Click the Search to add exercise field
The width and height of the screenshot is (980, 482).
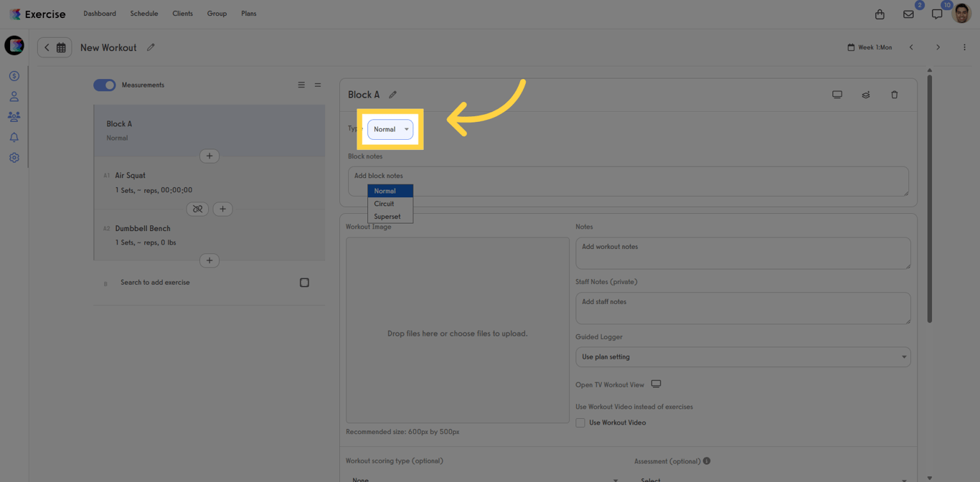pyautogui.click(x=155, y=283)
